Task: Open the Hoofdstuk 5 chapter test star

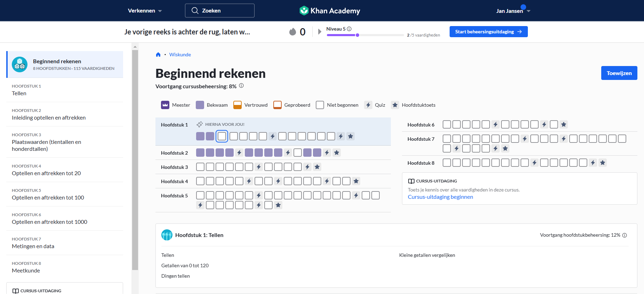Action: tap(278, 205)
